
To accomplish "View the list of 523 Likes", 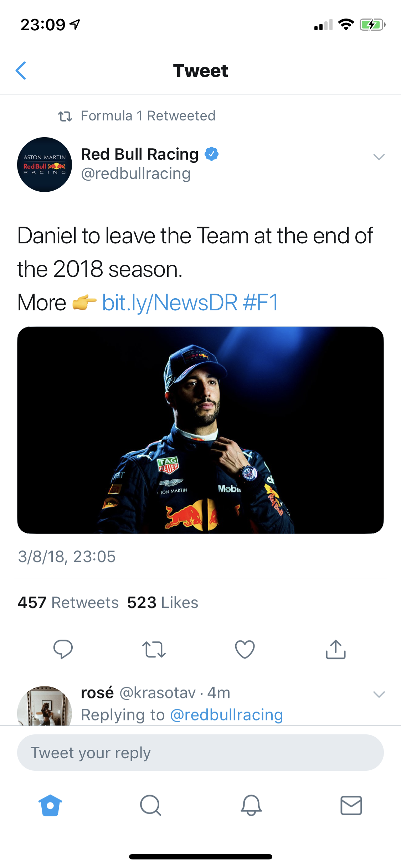I will [x=163, y=603].
